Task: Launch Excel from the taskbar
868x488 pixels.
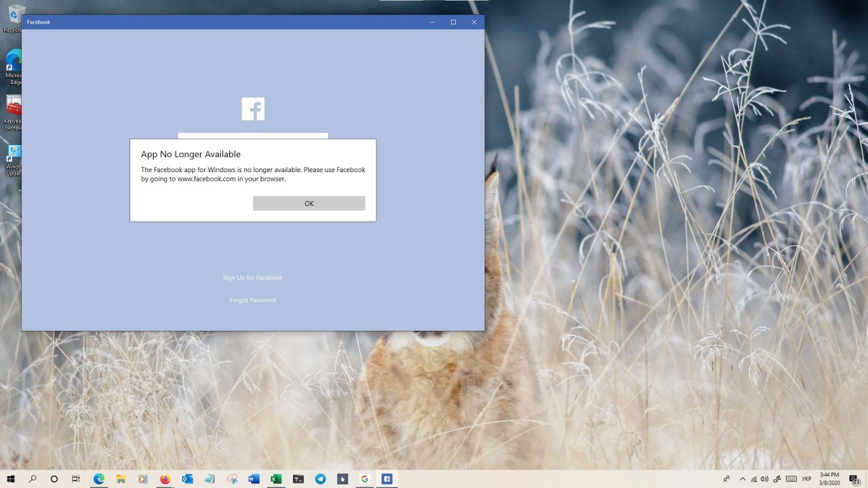Action: (x=276, y=479)
